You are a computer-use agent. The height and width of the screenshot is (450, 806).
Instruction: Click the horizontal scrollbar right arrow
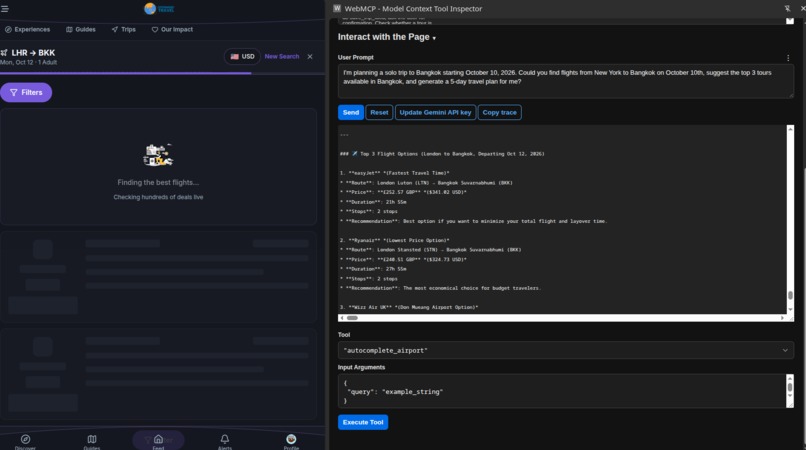782,318
